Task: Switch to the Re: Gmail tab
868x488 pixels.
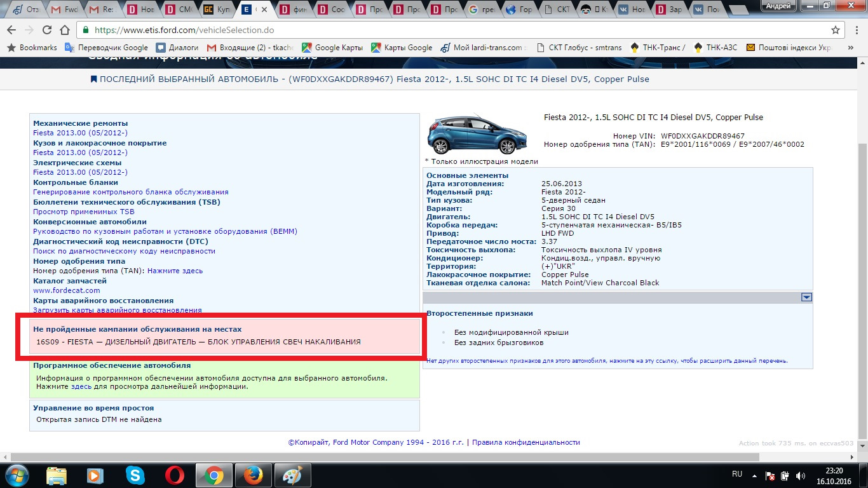Action: click(x=103, y=10)
